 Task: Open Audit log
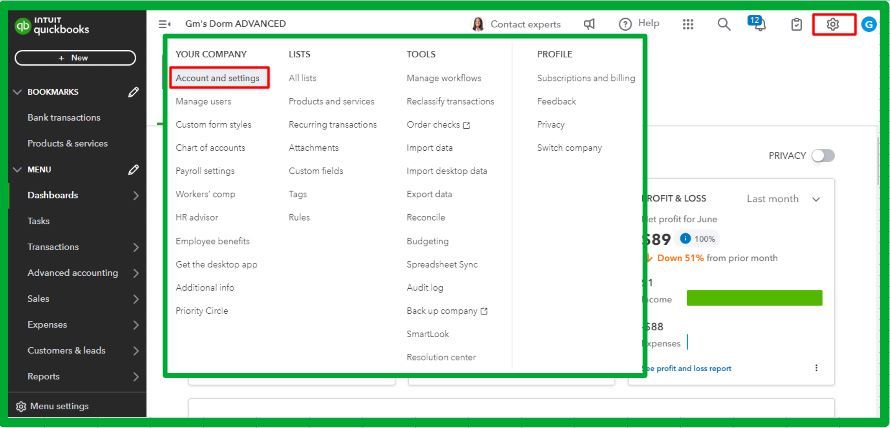click(425, 287)
